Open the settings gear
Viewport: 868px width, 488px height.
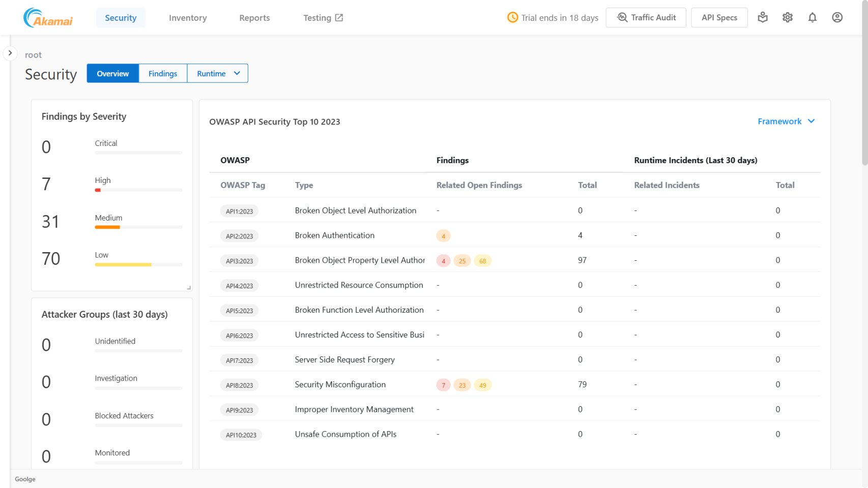(787, 18)
